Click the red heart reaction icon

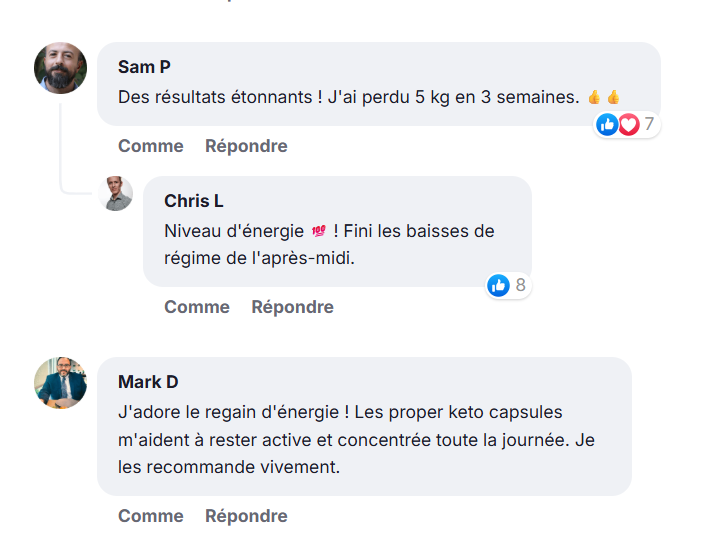click(x=628, y=124)
